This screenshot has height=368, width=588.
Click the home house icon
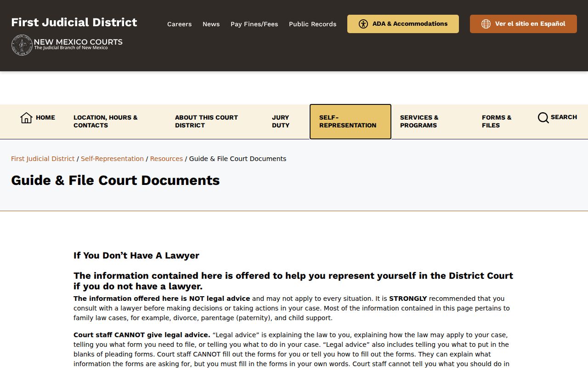coord(26,118)
